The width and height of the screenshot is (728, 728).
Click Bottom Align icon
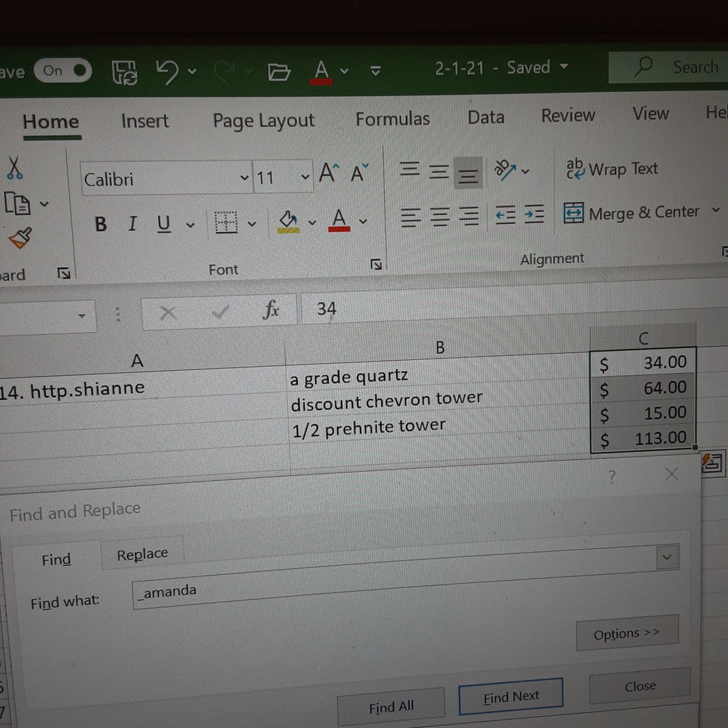pos(468,172)
